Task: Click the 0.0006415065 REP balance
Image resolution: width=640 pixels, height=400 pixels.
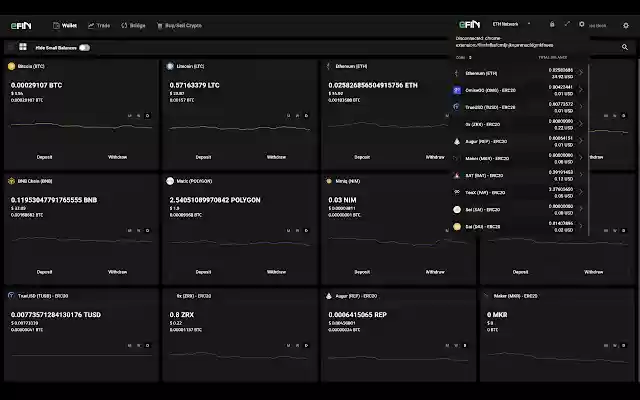Action: point(357,315)
